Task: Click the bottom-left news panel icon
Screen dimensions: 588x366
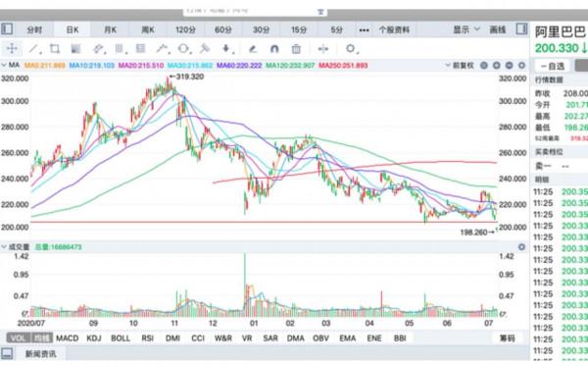Action: point(7,353)
